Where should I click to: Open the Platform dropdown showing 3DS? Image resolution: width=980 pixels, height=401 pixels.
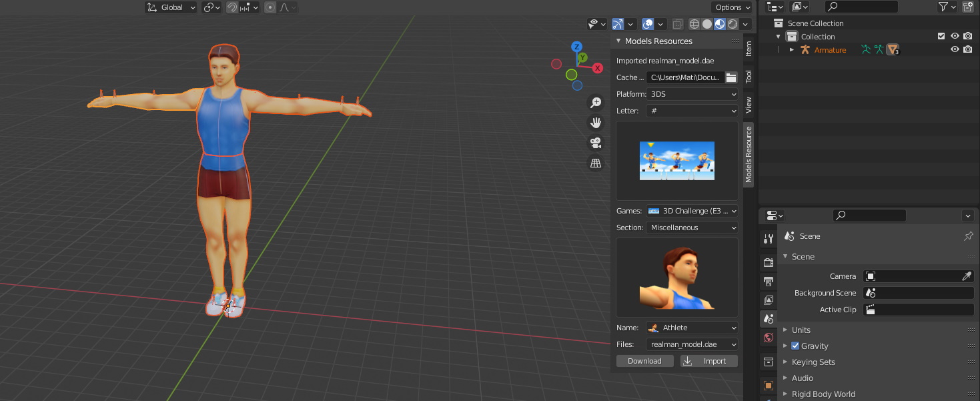[692, 94]
